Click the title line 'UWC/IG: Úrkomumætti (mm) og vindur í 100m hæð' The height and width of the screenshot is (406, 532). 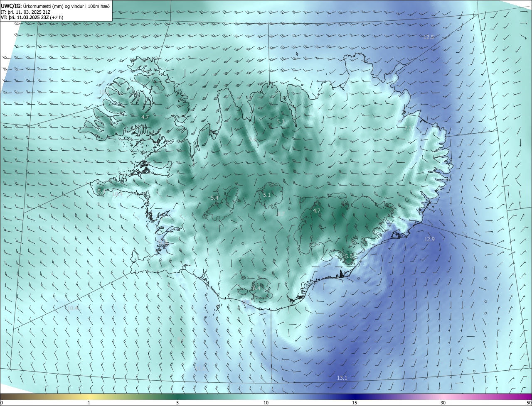[55, 6]
